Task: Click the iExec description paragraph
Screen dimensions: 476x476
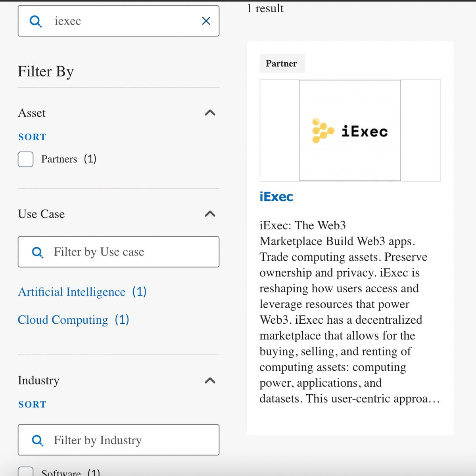Action: click(x=350, y=312)
